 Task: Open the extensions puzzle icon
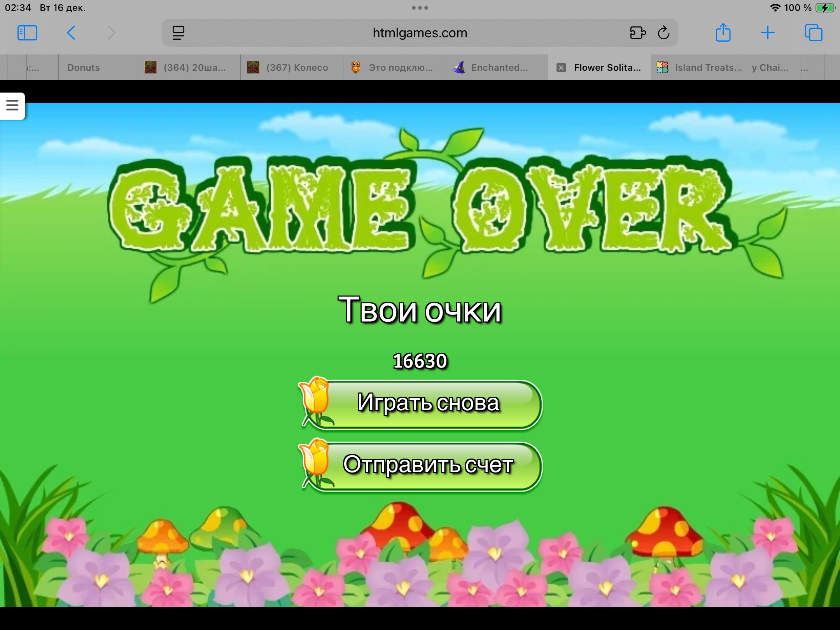coord(638,33)
